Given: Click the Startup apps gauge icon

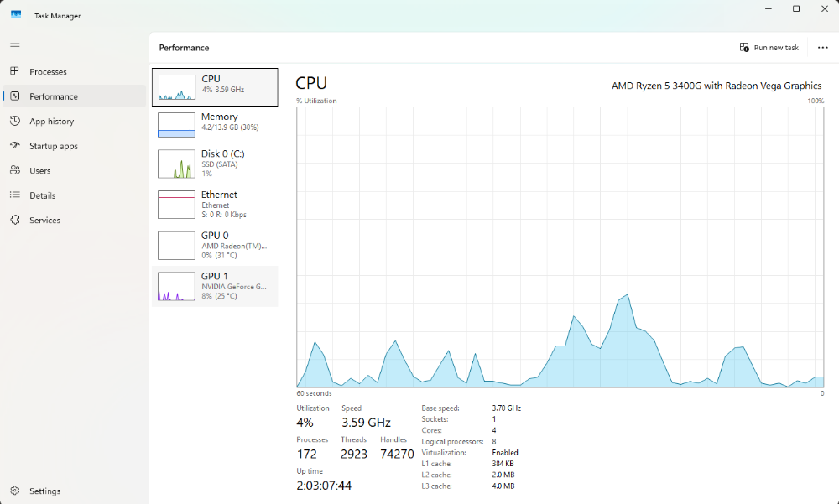Looking at the screenshot, I should pos(15,146).
